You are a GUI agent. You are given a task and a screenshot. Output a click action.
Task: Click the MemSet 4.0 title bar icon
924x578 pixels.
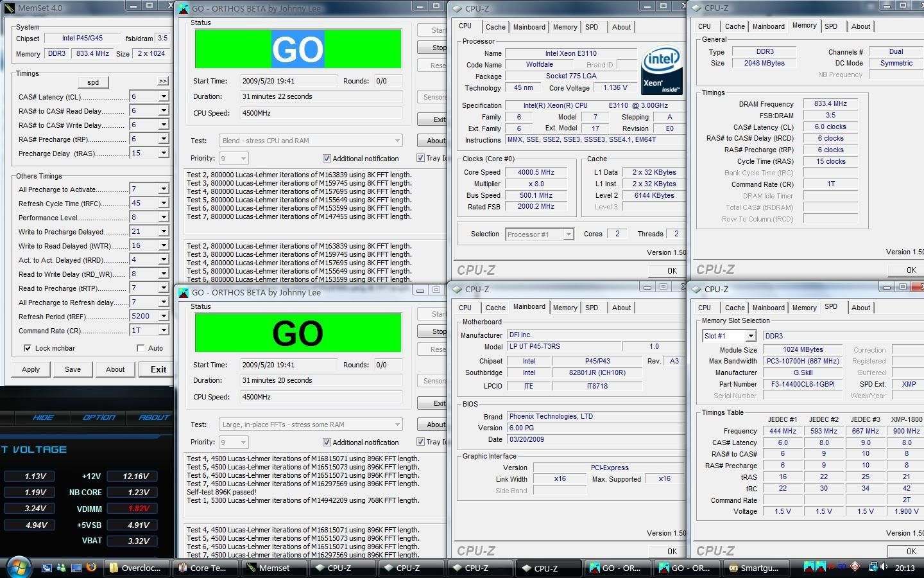click(8, 8)
